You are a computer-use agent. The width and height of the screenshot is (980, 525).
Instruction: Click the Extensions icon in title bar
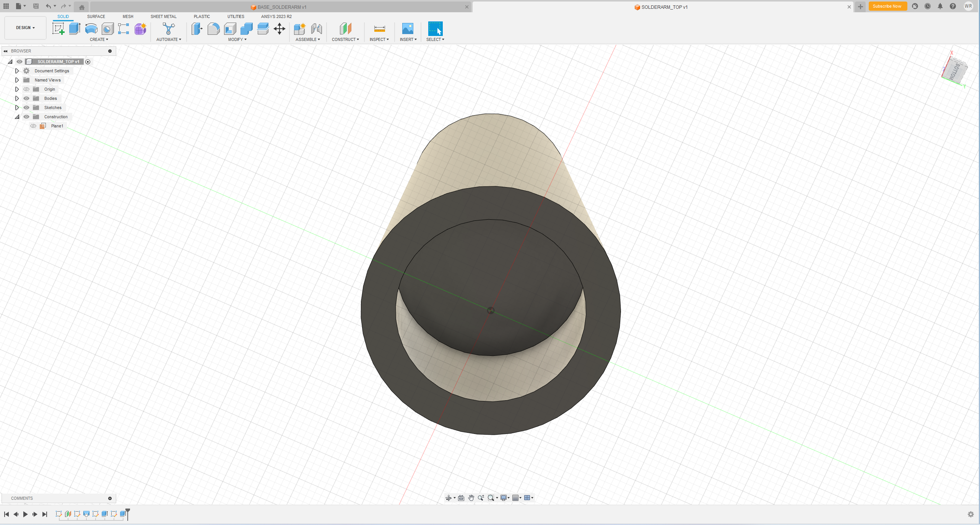pyautogui.click(x=915, y=6)
